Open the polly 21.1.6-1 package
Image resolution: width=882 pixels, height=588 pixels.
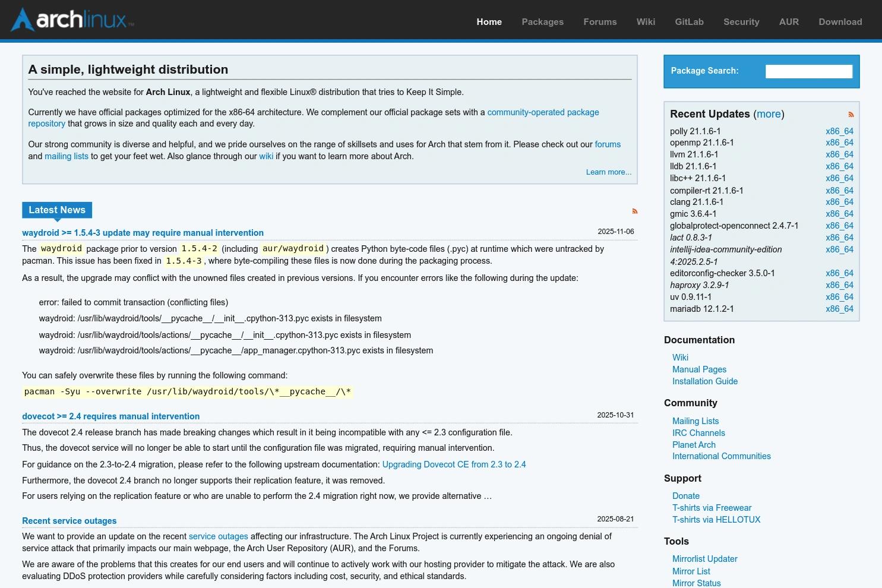pyautogui.click(x=695, y=131)
